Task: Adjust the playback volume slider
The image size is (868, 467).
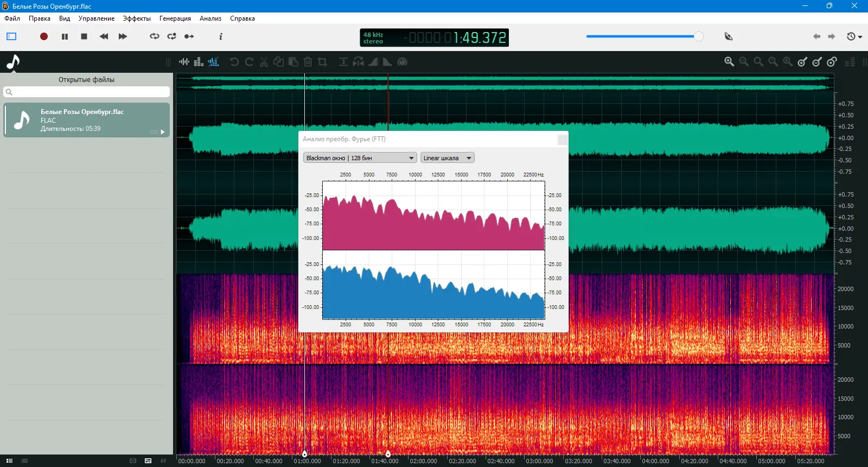Action: pos(698,36)
